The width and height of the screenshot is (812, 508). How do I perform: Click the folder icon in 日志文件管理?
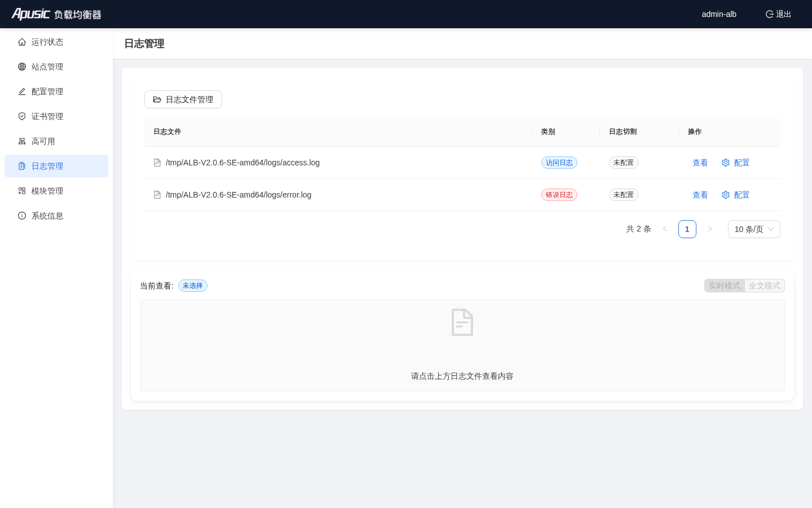tap(157, 99)
